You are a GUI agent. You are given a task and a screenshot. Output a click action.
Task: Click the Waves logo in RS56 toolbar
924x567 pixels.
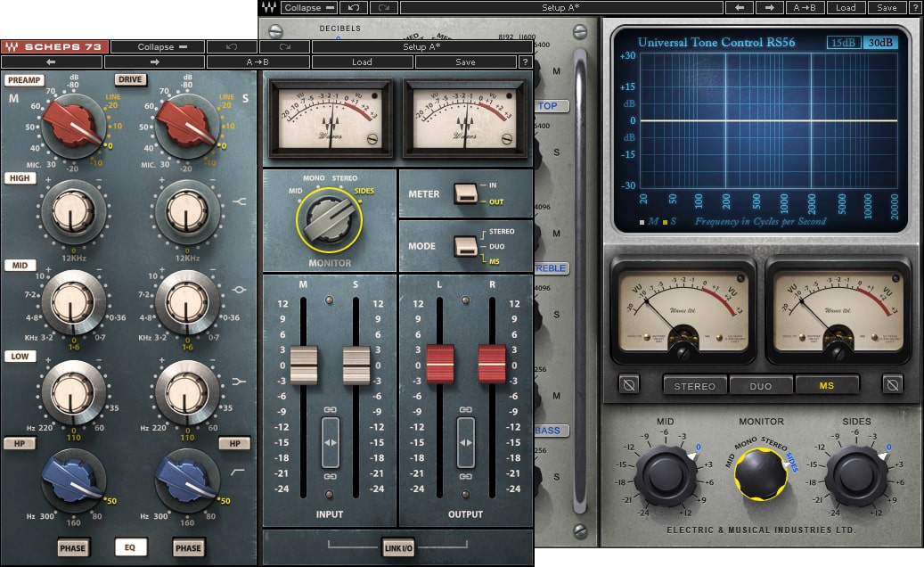pyautogui.click(x=269, y=8)
